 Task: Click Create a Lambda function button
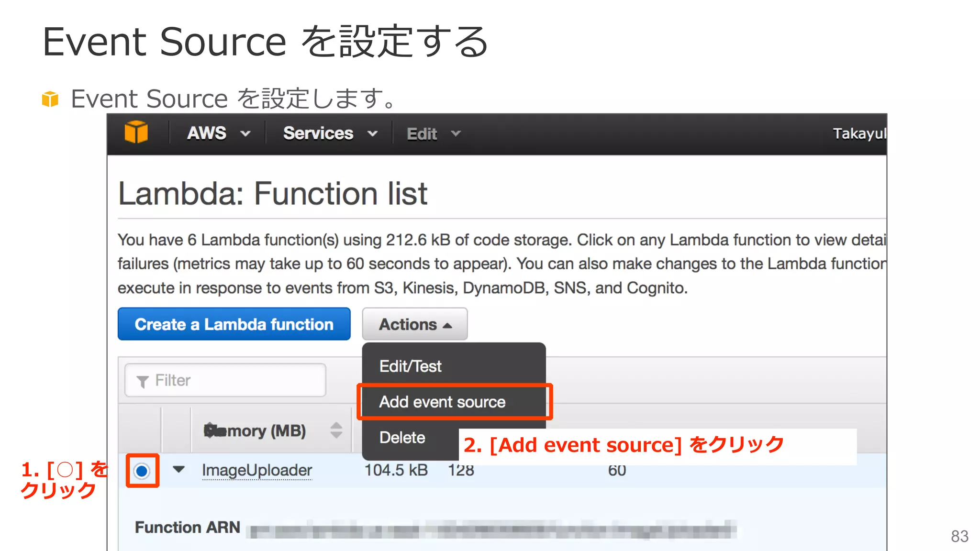[234, 324]
